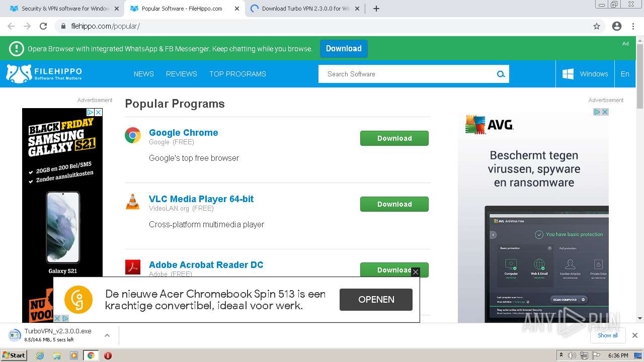Viewport: 644px width, 362px height.
Task: Click AdChoices icon on Samsung ad
Action: click(91, 112)
